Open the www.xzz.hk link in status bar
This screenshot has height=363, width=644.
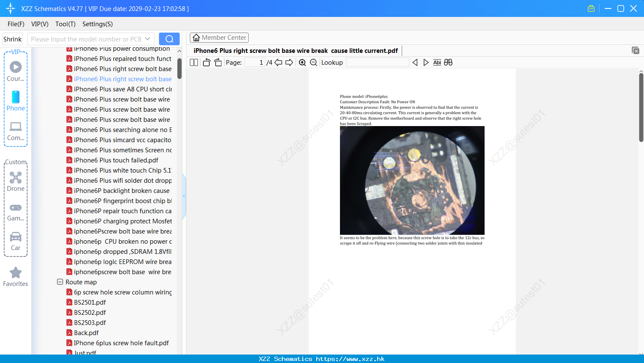[x=350, y=359]
